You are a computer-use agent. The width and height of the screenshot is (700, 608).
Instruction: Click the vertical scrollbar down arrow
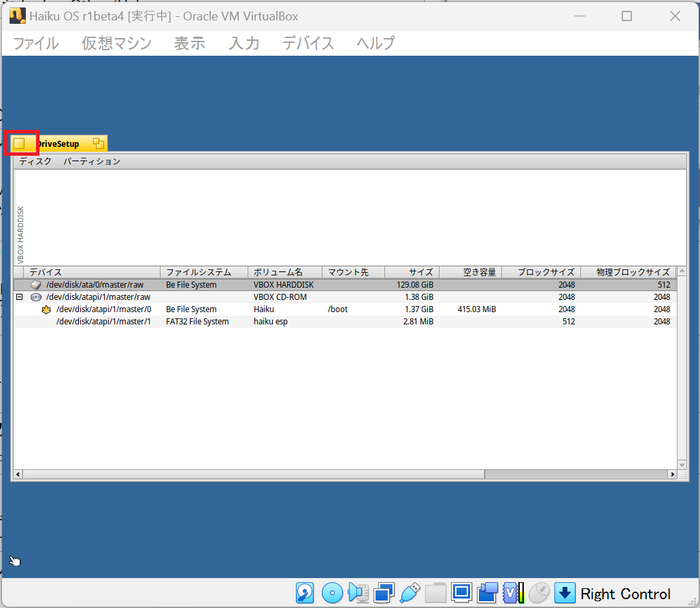pos(682,465)
